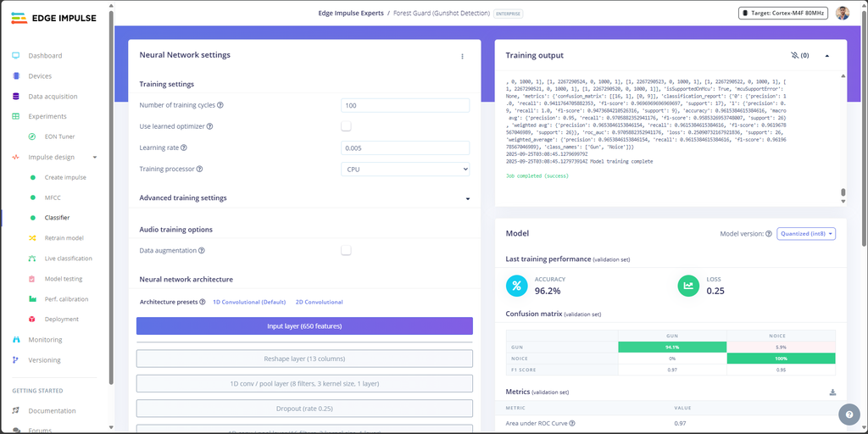The width and height of the screenshot is (868, 434).
Task: Open Data acquisition database icon
Action: click(15, 97)
